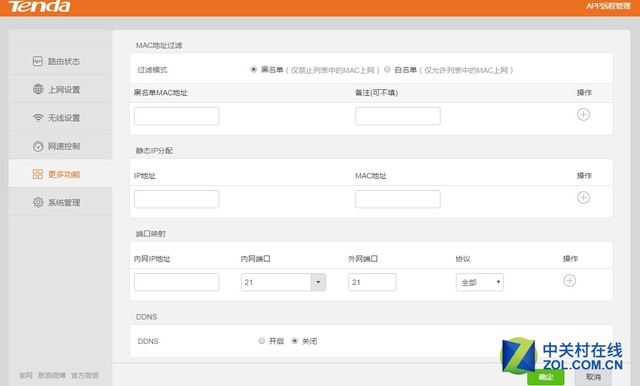
Task: Click the 无线设置 Wi-Fi icon
Action: click(x=38, y=118)
